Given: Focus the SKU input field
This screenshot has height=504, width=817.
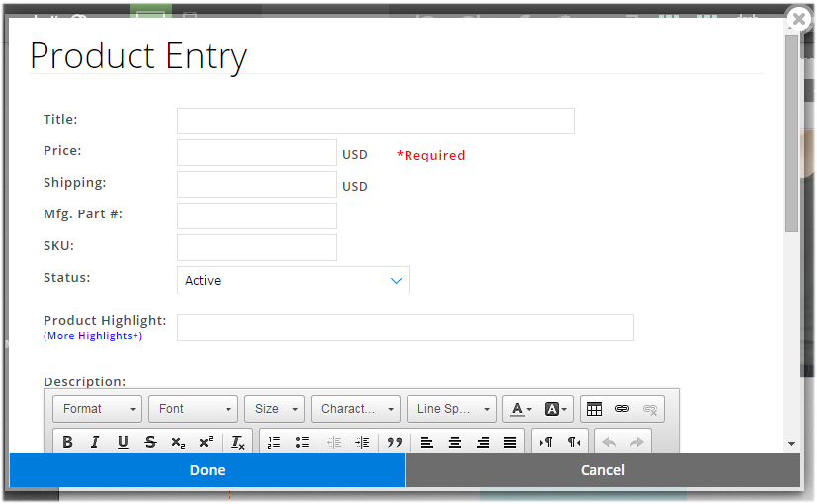Looking at the screenshot, I should coord(257,248).
